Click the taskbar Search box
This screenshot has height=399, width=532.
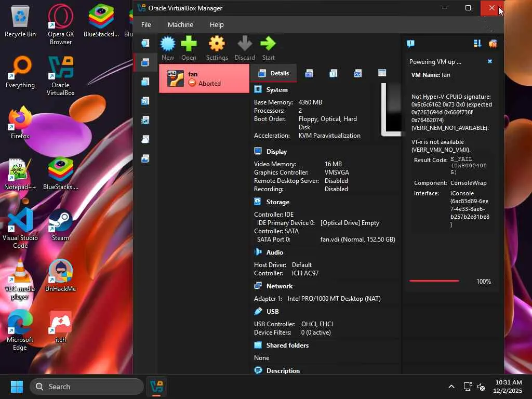(x=87, y=387)
